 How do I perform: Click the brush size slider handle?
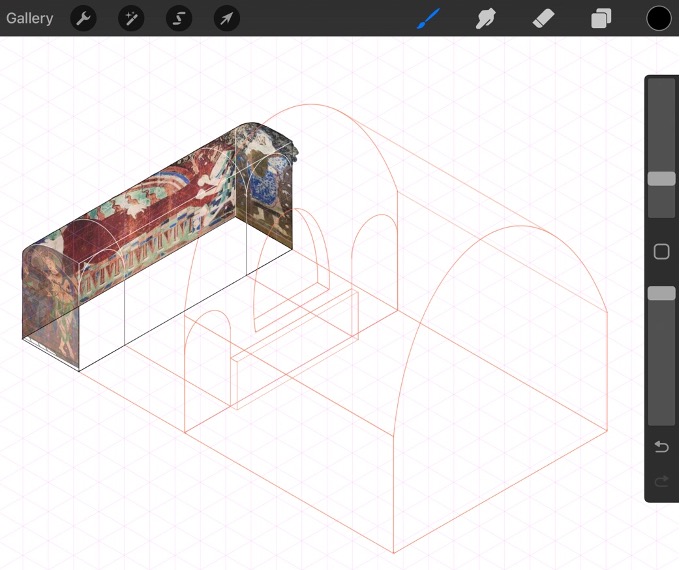[661, 179]
